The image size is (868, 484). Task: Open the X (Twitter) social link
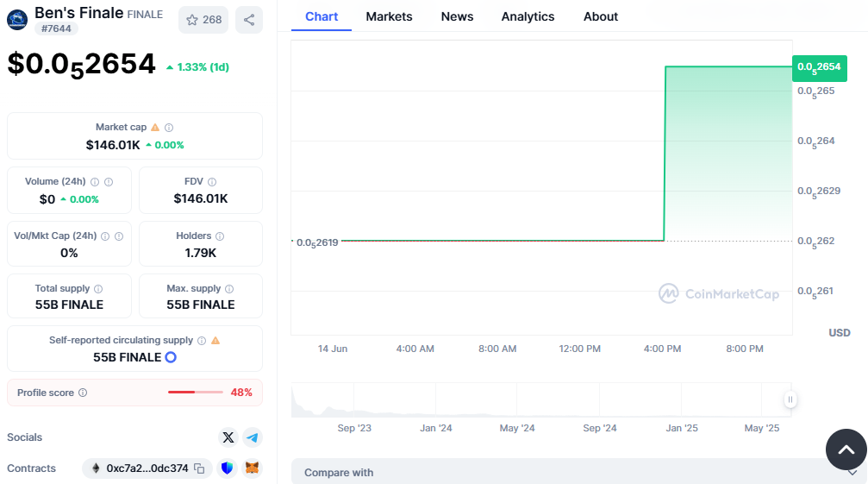pos(228,437)
